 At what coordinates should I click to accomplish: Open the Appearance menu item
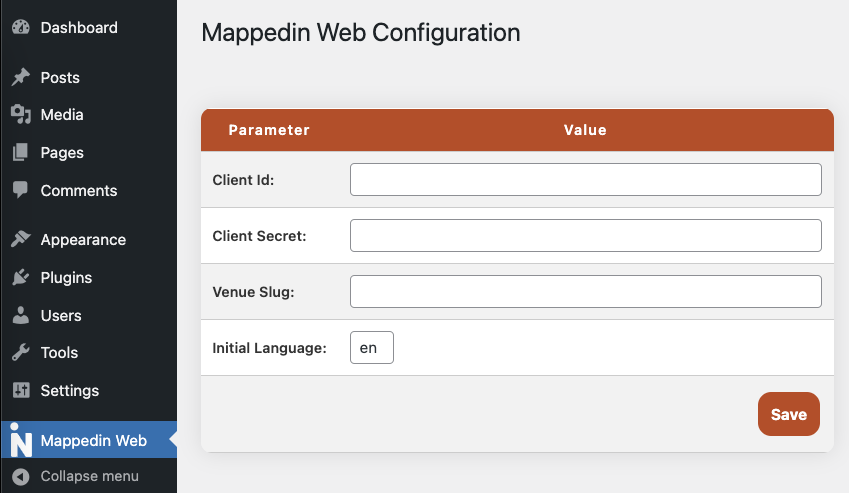83,240
